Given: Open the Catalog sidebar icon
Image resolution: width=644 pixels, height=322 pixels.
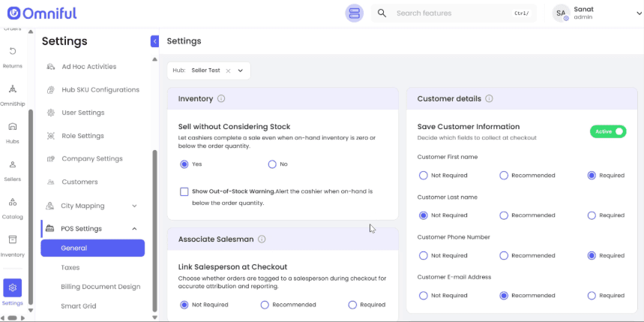Looking at the screenshot, I should point(13,206).
